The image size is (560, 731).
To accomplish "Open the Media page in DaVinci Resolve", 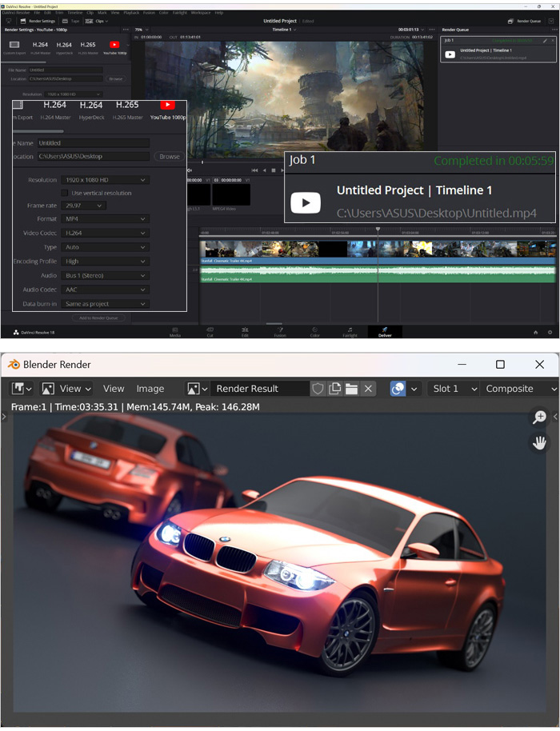I will tap(175, 332).
